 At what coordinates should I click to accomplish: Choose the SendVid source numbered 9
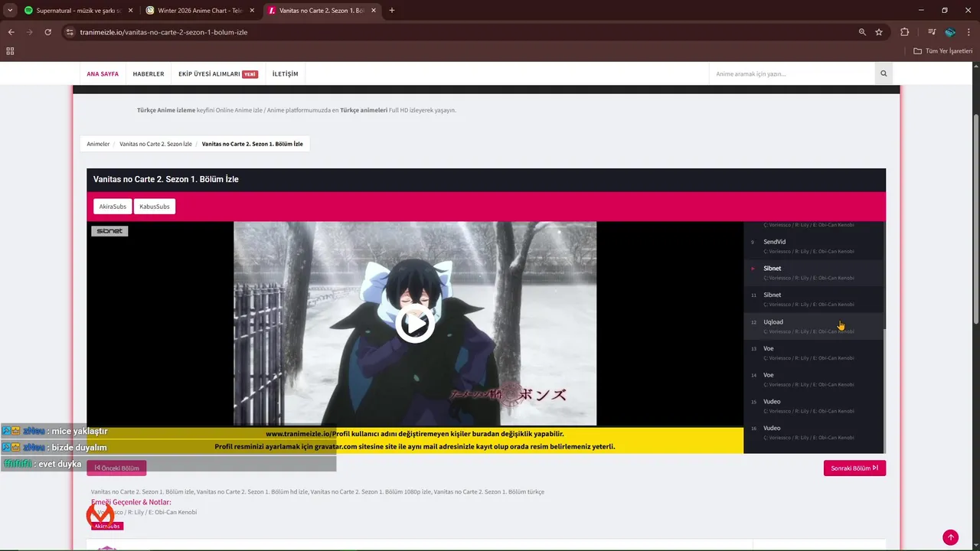coord(814,246)
